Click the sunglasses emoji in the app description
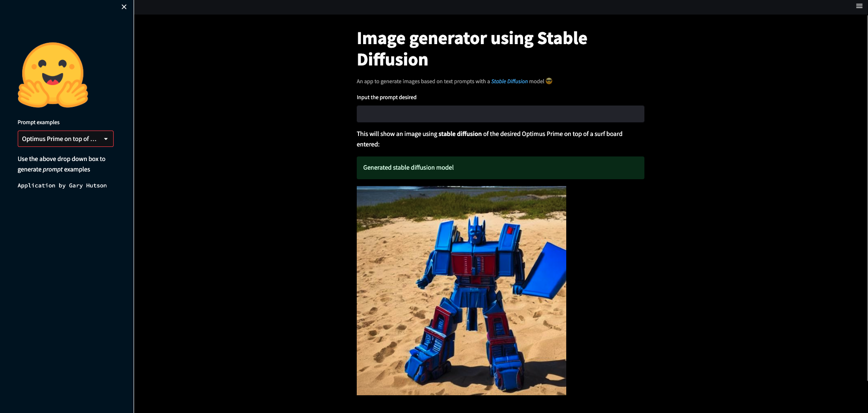Viewport: 868px width, 413px height. (x=549, y=81)
